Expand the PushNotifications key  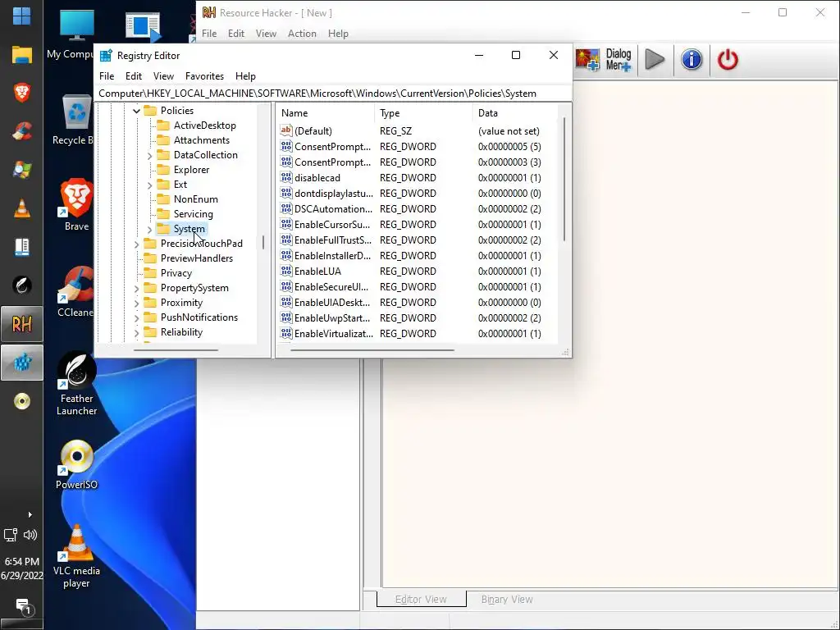point(137,317)
